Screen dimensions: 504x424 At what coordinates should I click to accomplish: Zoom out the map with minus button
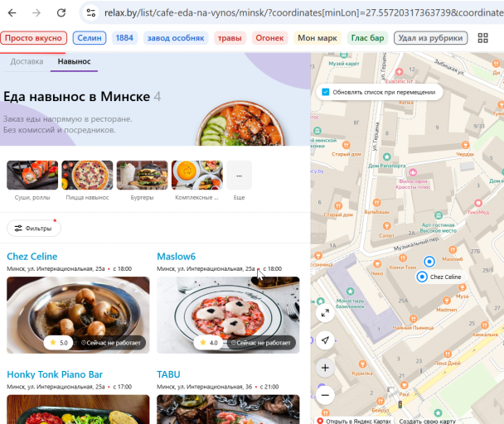coord(325,395)
